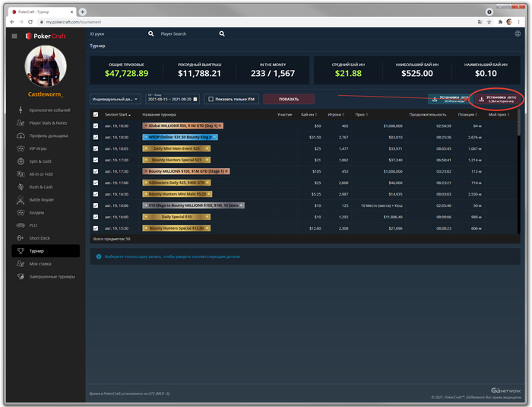The height and width of the screenshot is (407, 532).
Task: Open the Индивидуальный date range dropdown
Action: [x=116, y=99]
